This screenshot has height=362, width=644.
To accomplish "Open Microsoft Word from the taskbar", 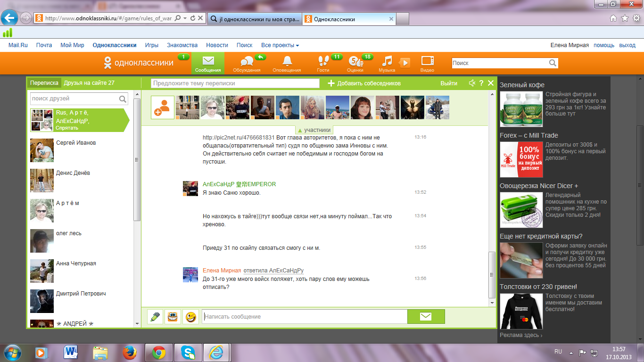I will [72, 352].
